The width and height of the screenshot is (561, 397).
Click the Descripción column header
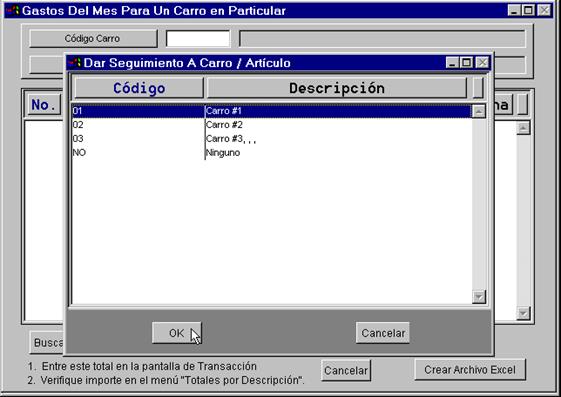tap(337, 88)
